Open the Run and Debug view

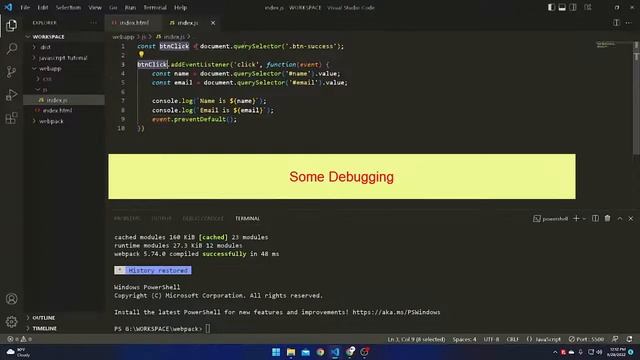(x=11, y=95)
